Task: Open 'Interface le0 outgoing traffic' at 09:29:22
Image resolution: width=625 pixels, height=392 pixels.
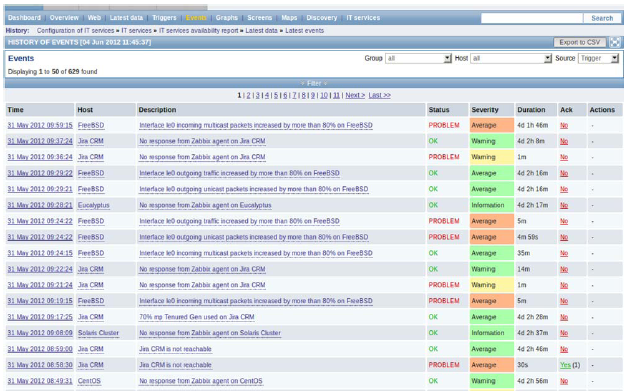Action: [239, 173]
